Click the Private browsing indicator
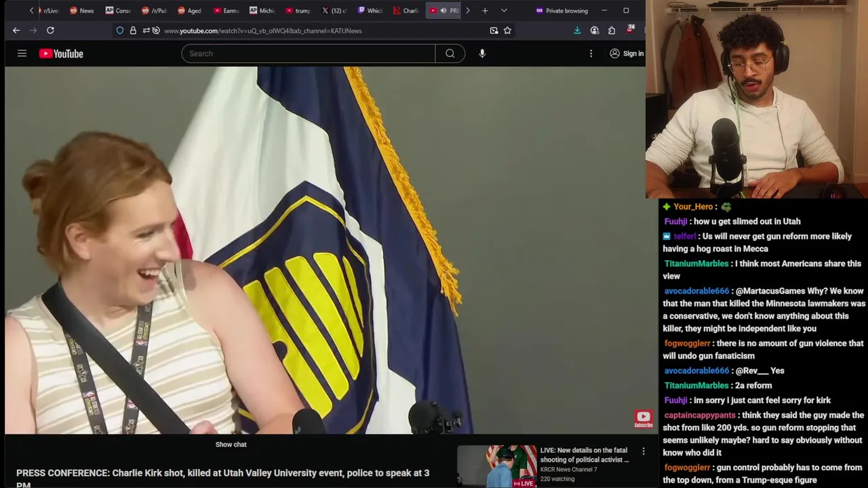This screenshot has height=488, width=868. coord(562,11)
